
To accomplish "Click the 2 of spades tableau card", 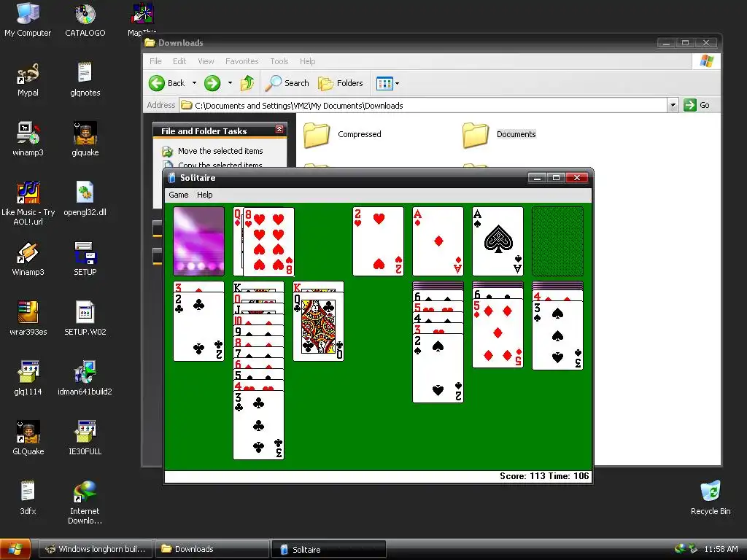I will click(438, 368).
